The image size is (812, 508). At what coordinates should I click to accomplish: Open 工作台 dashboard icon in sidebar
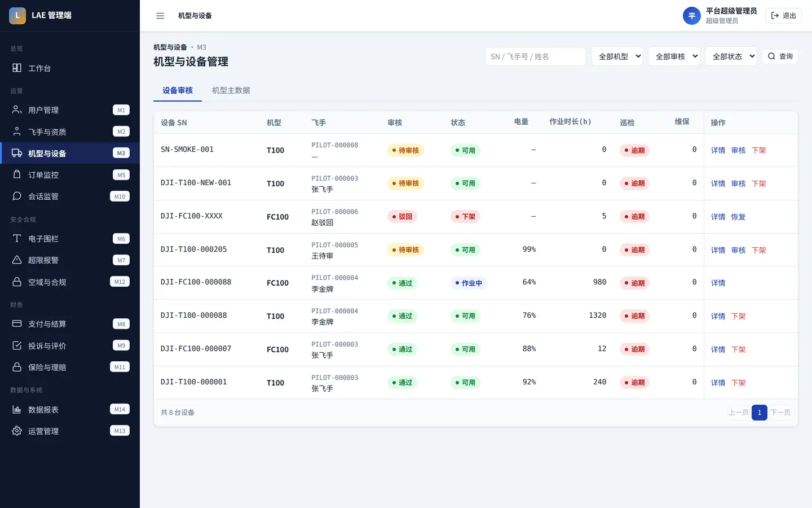click(17, 68)
